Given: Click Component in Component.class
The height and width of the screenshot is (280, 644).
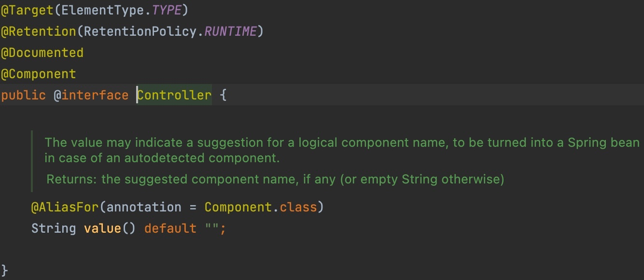Looking at the screenshot, I should [238, 207].
